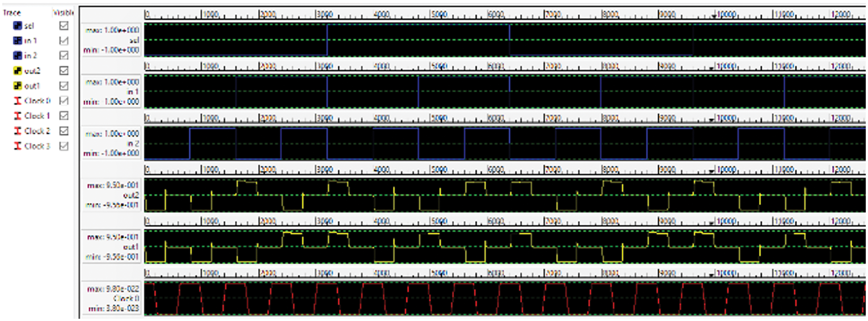Select the out1 trace name in list
The width and height of the screenshot is (868, 321).
tap(32, 86)
